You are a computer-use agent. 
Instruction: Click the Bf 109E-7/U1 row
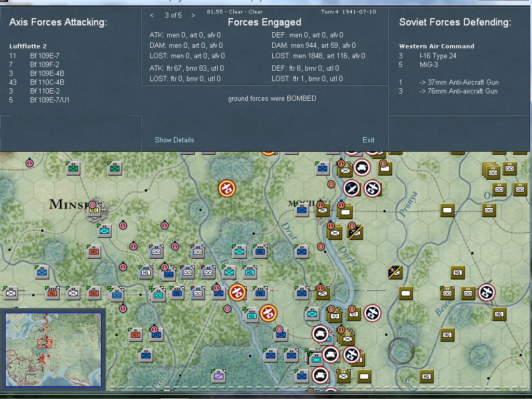click(39, 100)
